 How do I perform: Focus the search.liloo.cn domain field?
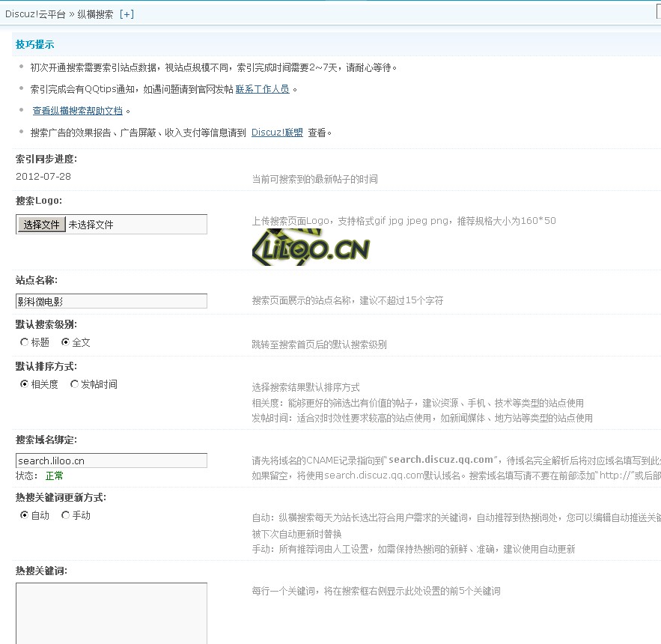112,461
